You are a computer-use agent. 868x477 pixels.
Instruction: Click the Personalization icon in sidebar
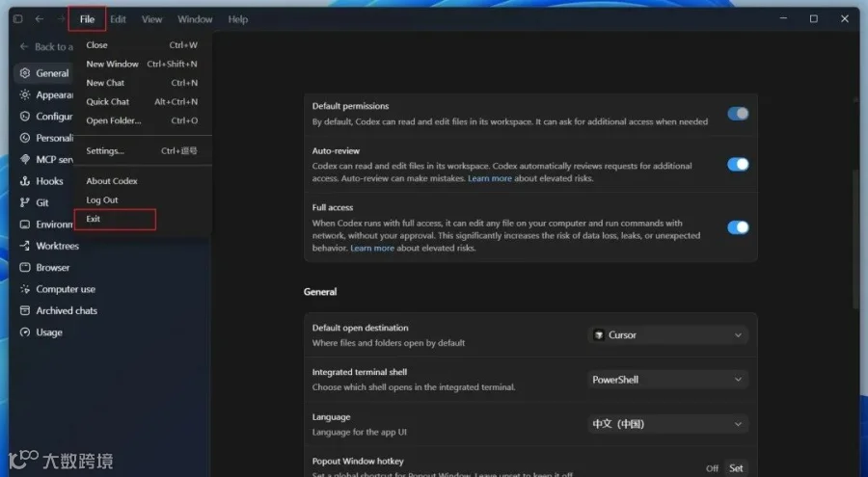pyautogui.click(x=25, y=138)
